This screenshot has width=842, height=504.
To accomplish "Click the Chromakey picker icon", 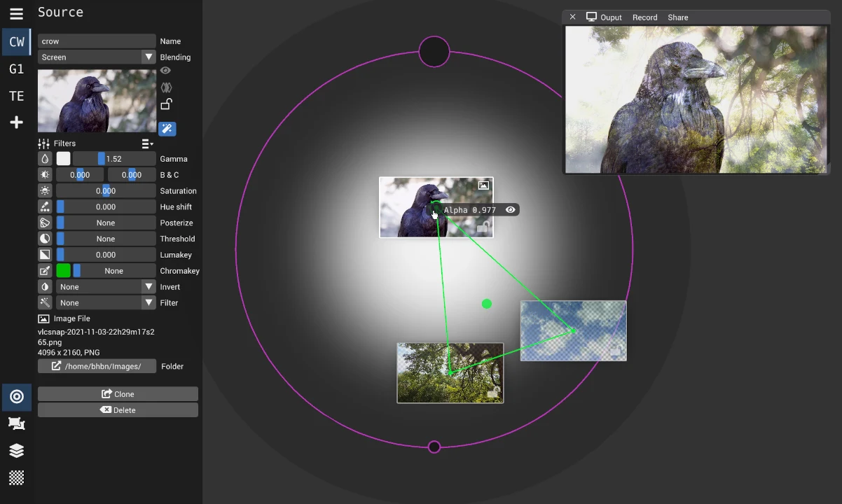I will coord(45,271).
